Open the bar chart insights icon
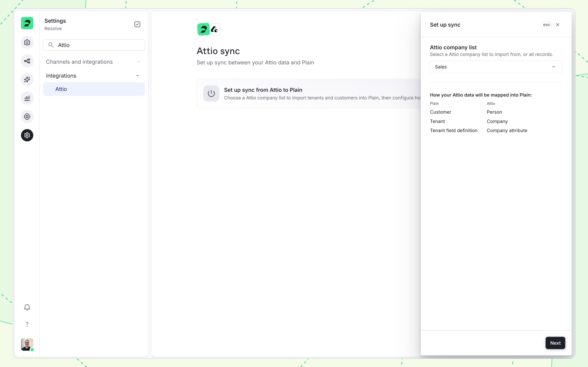 point(27,98)
